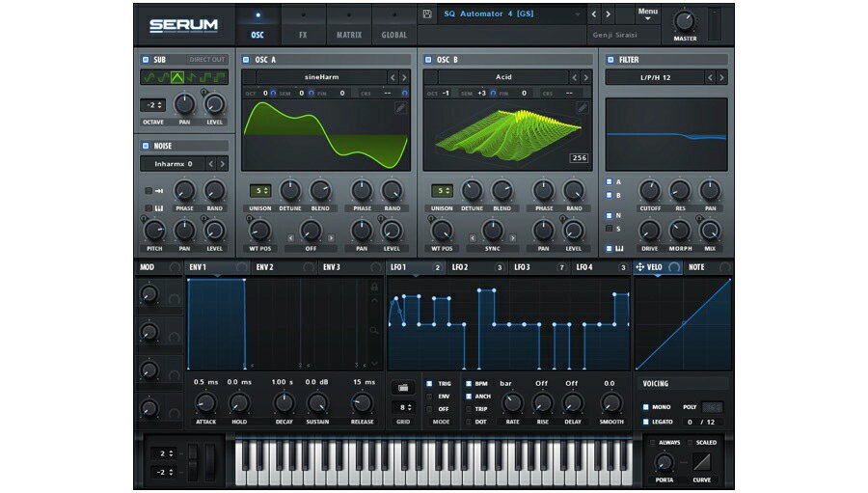Select the triangle sub waveform shape
This screenshot has height=493, width=868.
click(177, 77)
